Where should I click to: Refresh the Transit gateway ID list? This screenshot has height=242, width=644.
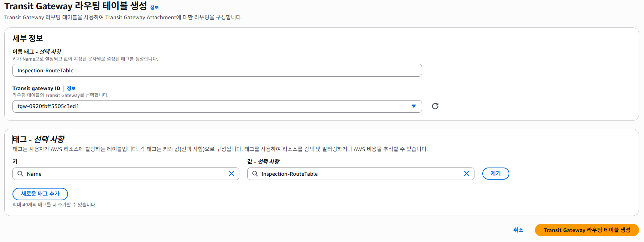click(x=435, y=106)
